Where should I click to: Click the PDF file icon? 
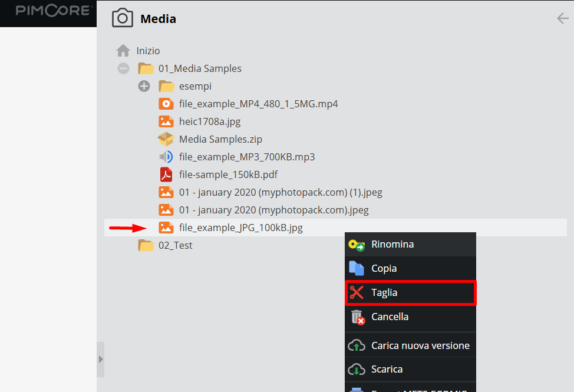click(166, 174)
